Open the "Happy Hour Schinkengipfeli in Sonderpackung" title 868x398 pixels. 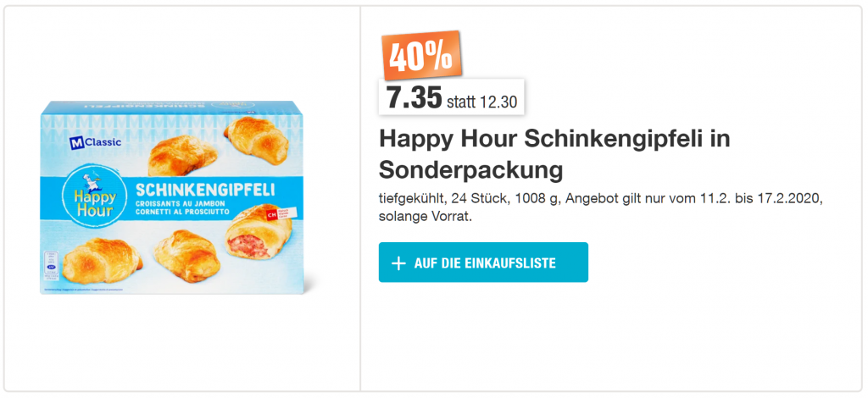click(x=554, y=153)
